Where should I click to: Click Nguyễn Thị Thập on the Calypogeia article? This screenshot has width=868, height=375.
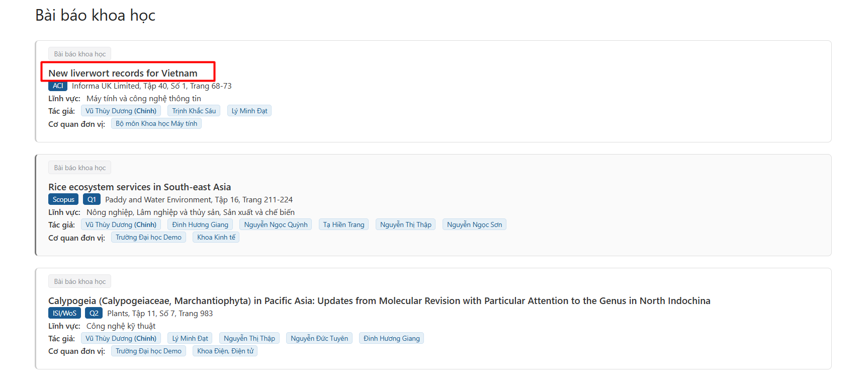(249, 339)
